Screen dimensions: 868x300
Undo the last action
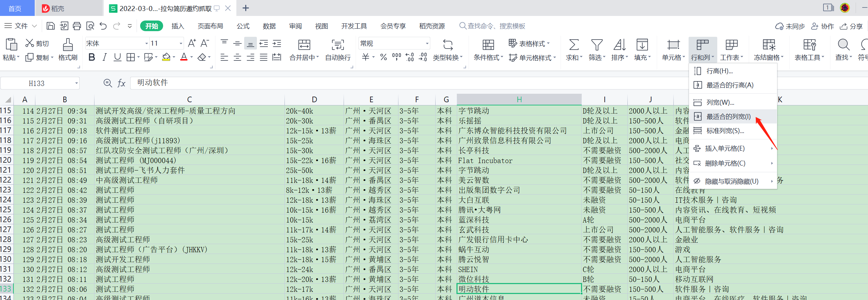pos(103,26)
